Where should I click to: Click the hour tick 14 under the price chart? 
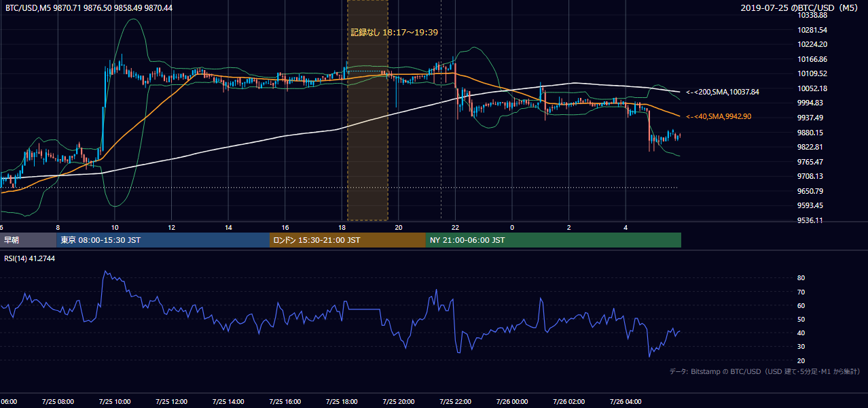[x=228, y=228]
